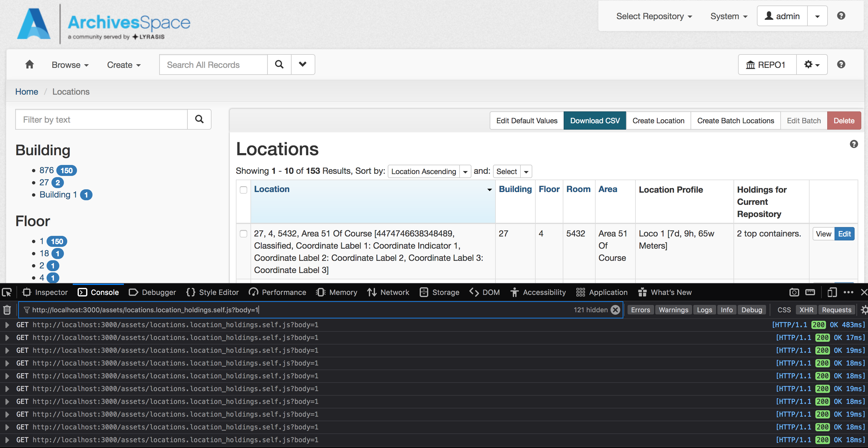Take a screenshot with the camera icon
This screenshot has height=448, width=868.
point(794,292)
